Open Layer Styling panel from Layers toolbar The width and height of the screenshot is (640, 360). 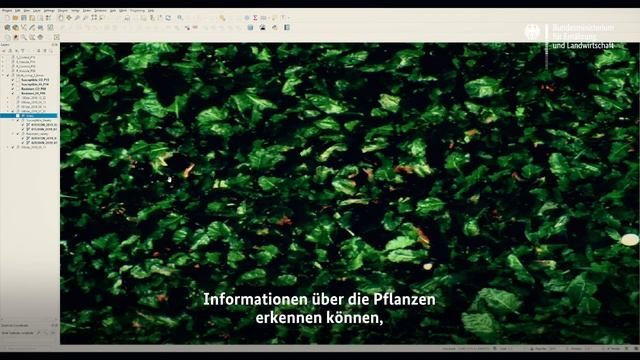(4, 51)
